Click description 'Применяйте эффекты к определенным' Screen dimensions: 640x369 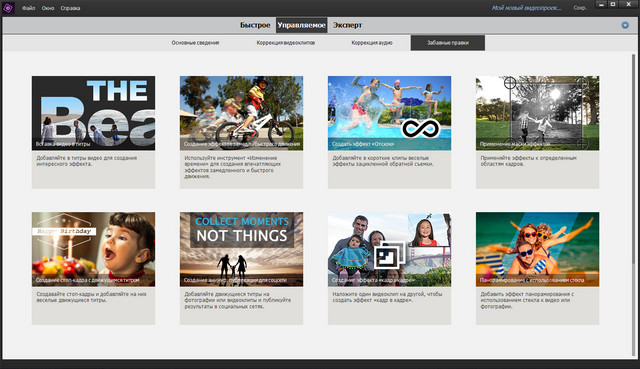point(529,161)
